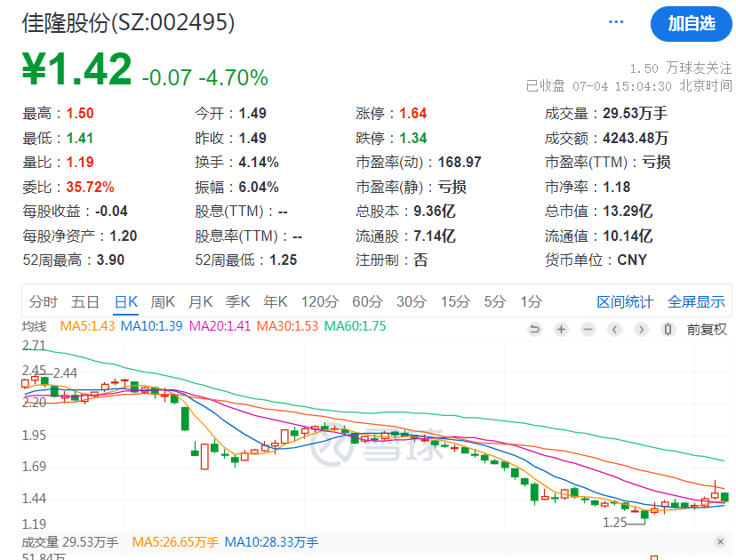Click the price change -0.07 -4.70%
Viewport: 736px width, 560px height.
pos(204,77)
